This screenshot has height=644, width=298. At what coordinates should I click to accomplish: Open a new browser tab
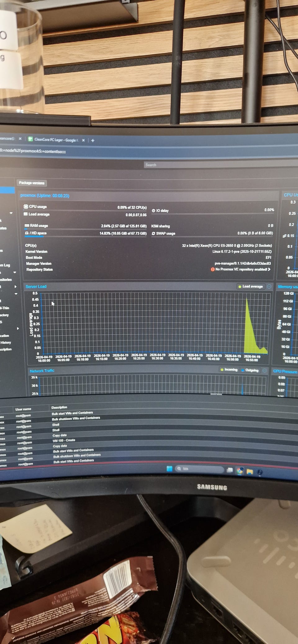click(93, 140)
